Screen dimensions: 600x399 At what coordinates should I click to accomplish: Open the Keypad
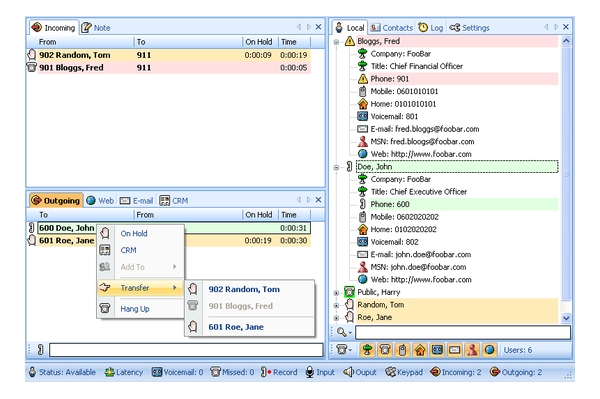404,372
